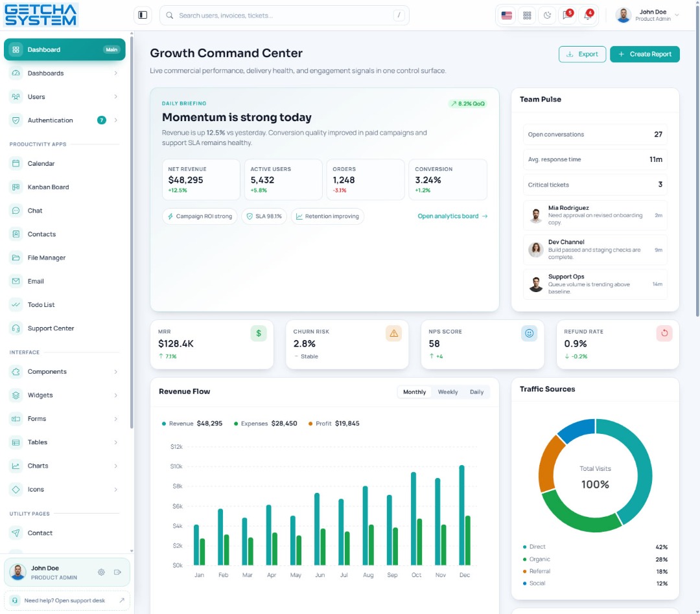Click the MRR dollar icon

[x=259, y=334]
